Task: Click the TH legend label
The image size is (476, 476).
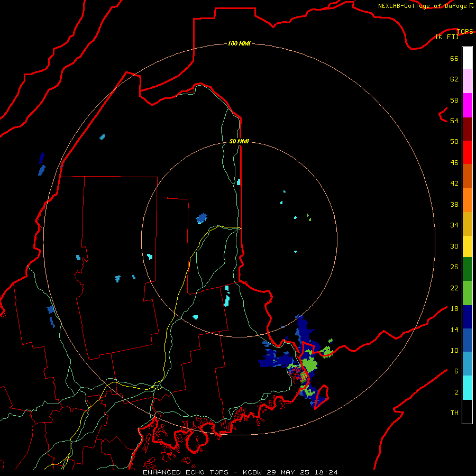Action: [x=454, y=413]
